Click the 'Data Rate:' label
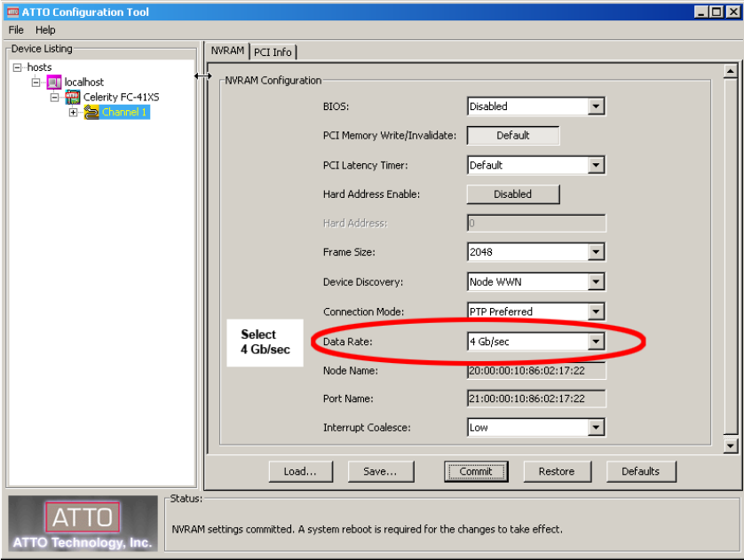744x560 pixels. [x=347, y=342]
